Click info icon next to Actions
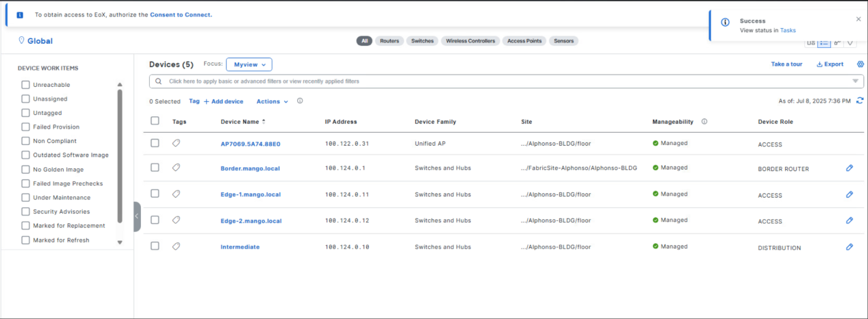Screen dimensions: 868x319 pyautogui.click(x=300, y=101)
